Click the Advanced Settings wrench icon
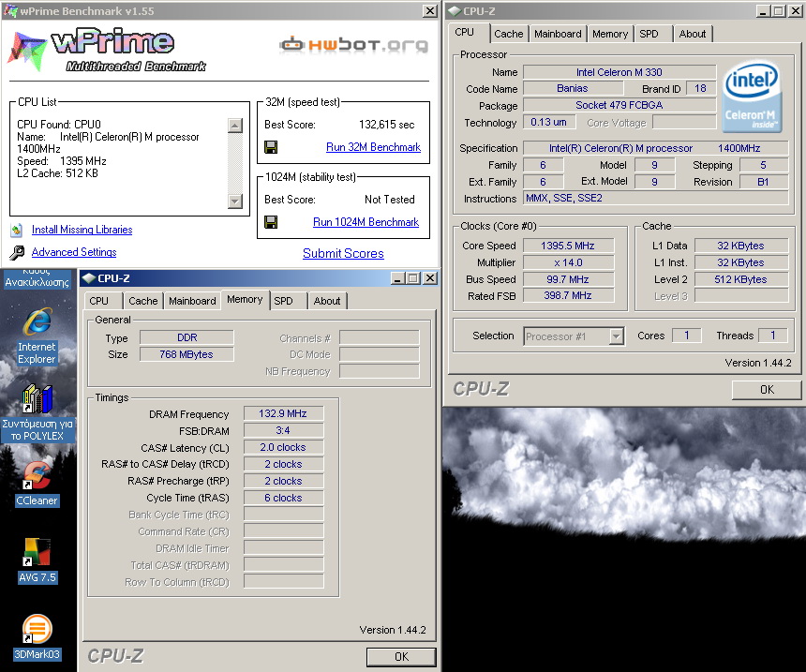Viewport: 806px width, 672px height. 17,252
